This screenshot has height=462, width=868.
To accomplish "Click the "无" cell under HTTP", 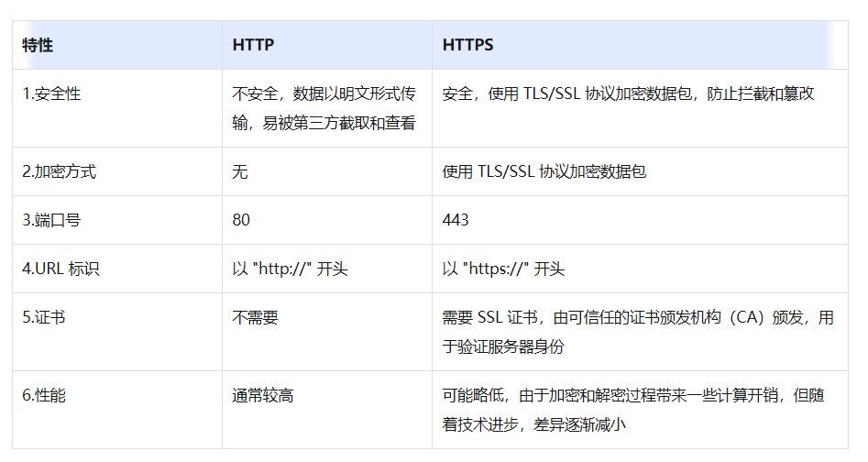I will click(240, 171).
